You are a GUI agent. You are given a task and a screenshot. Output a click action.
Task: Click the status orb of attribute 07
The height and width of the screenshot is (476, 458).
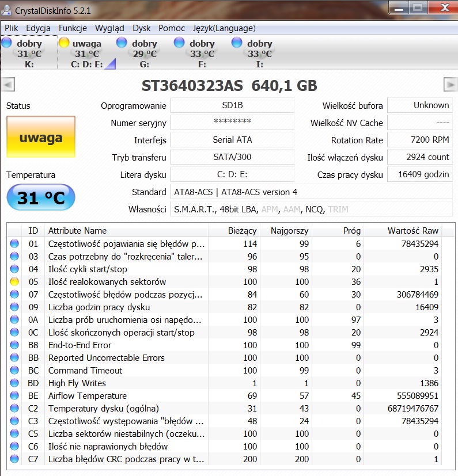tap(14, 294)
